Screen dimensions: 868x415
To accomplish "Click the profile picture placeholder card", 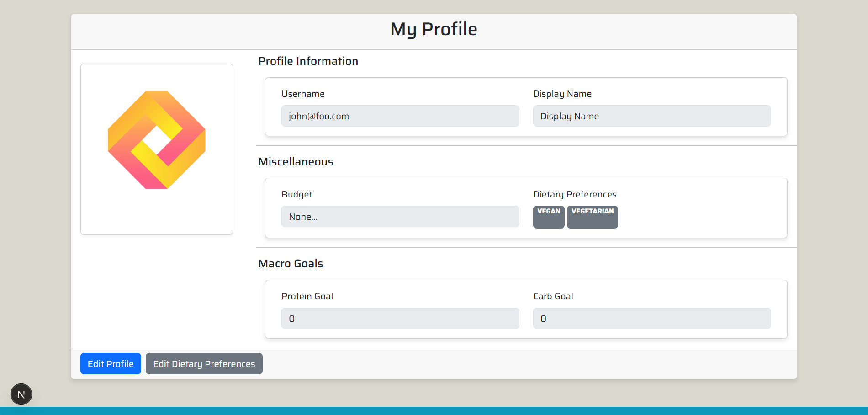I will tap(156, 149).
